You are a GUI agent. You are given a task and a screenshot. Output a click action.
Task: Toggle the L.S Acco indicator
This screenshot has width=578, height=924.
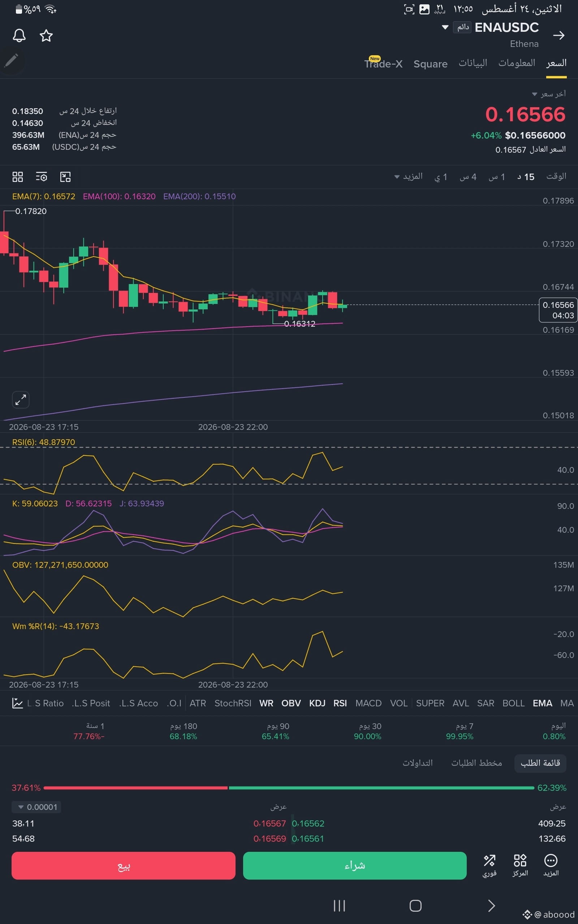coord(138,703)
